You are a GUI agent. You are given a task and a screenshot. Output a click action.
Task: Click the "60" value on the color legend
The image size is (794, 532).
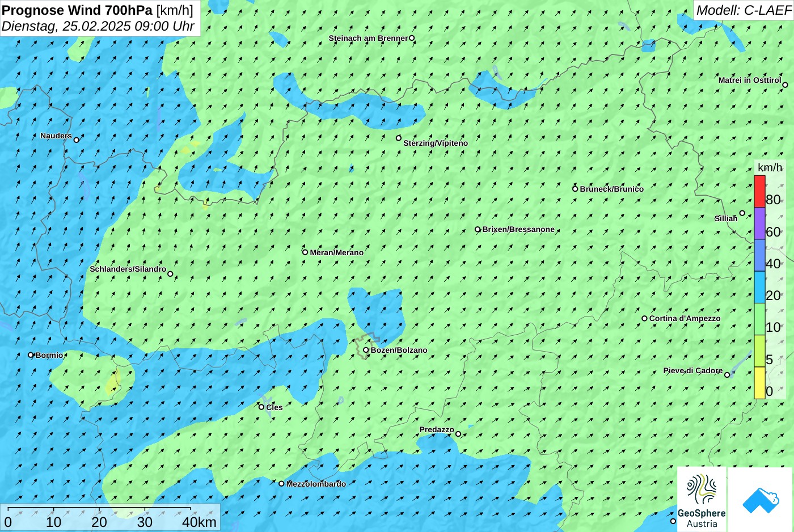point(773,232)
